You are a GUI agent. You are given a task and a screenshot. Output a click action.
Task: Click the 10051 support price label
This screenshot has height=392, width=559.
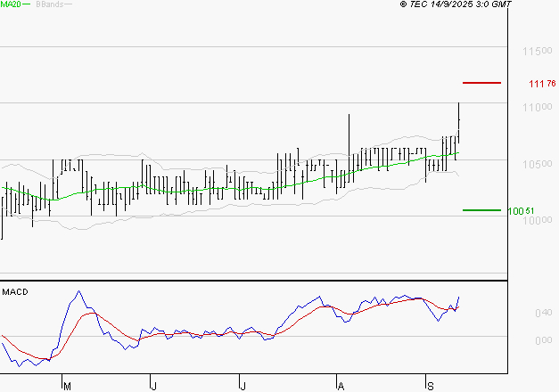pyautogui.click(x=521, y=211)
